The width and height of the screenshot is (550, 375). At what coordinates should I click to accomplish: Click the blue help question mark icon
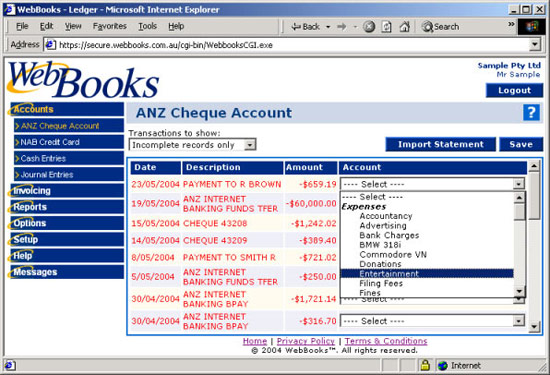531,113
